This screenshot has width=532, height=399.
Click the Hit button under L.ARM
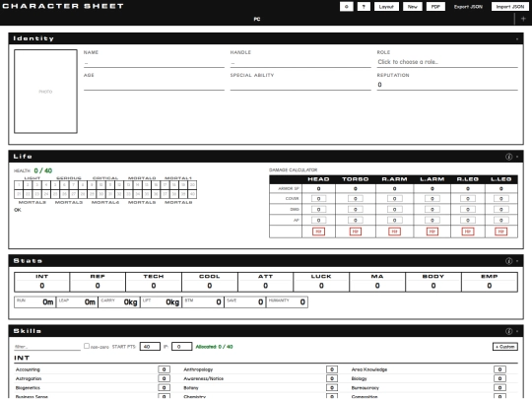point(432,232)
